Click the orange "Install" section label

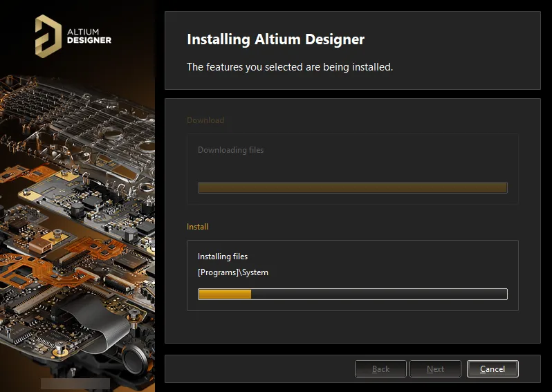pos(198,227)
